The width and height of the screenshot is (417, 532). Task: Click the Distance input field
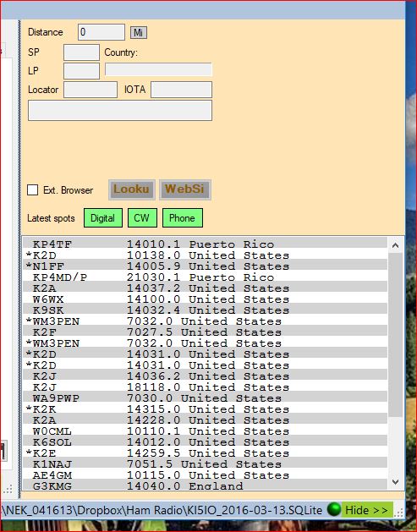(102, 32)
